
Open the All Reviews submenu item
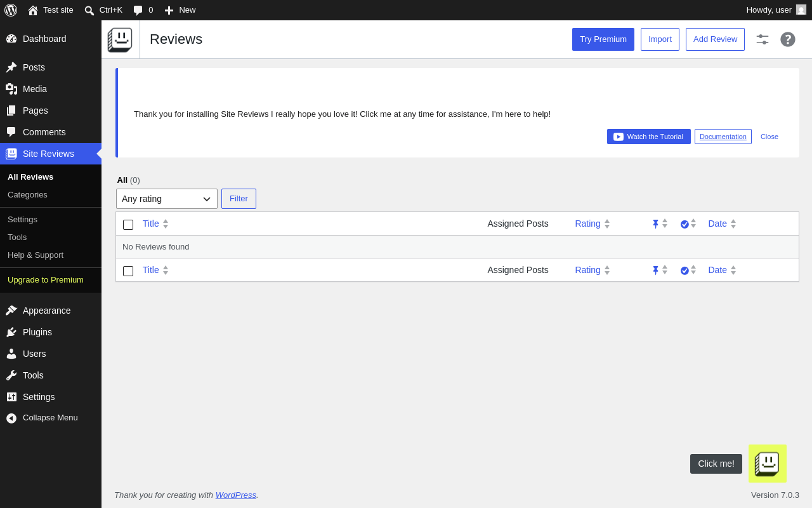point(30,177)
